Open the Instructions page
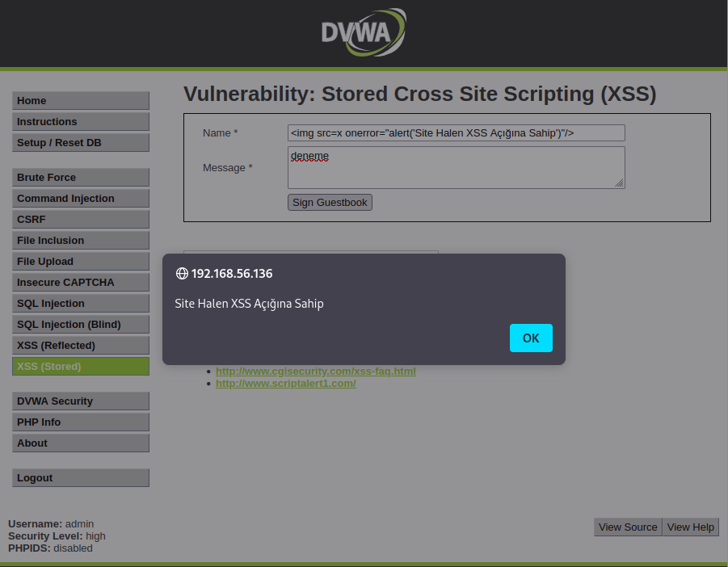This screenshot has height=567, width=728. click(x=81, y=122)
